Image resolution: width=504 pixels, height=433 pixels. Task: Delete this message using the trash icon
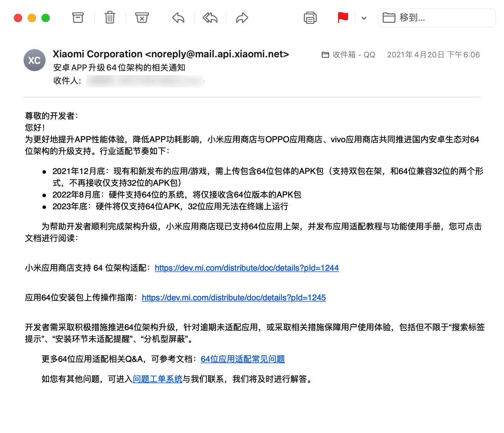pyautogui.click(x=109, y=18)
